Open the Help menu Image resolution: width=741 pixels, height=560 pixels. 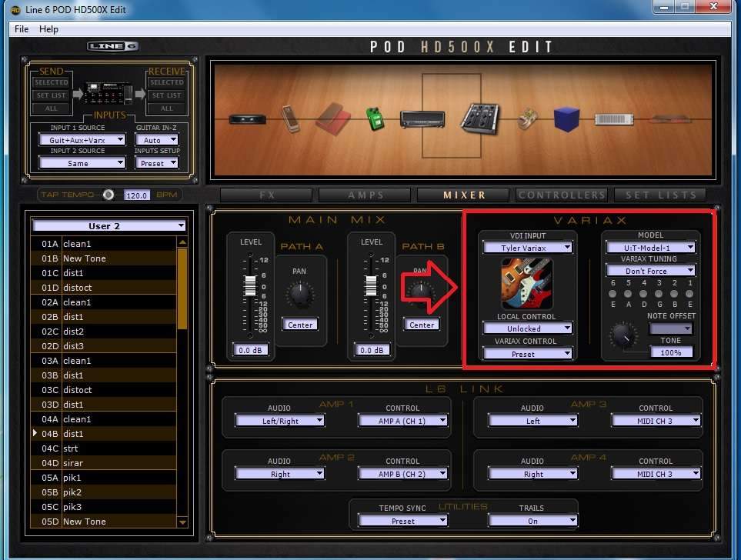pyautogui.click(x=48, y=28)
